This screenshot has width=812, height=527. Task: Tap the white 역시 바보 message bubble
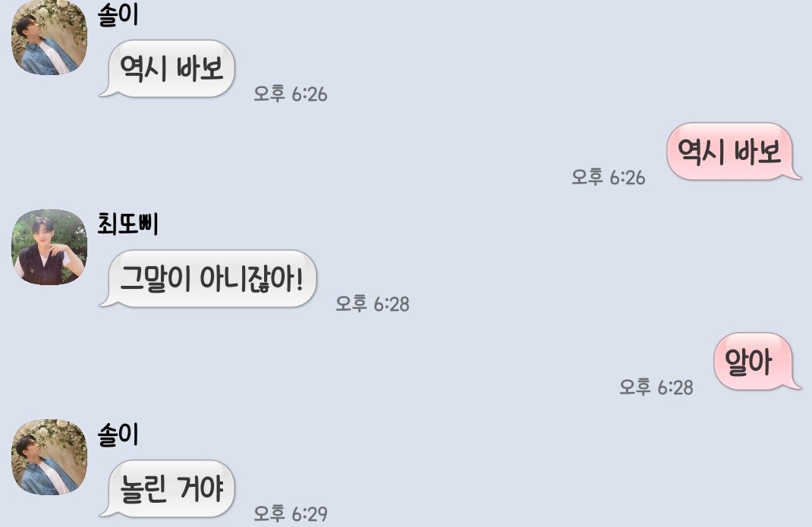click(x=167, y=68)
